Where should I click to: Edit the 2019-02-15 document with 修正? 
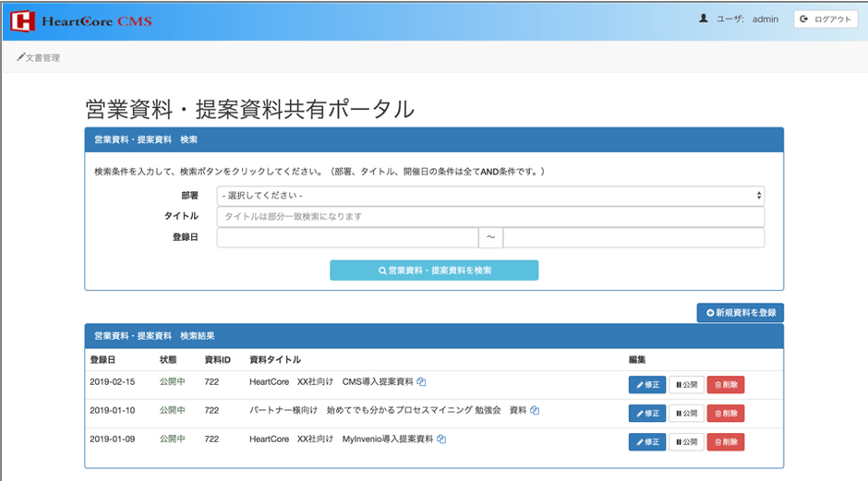(x=646, y=385)
